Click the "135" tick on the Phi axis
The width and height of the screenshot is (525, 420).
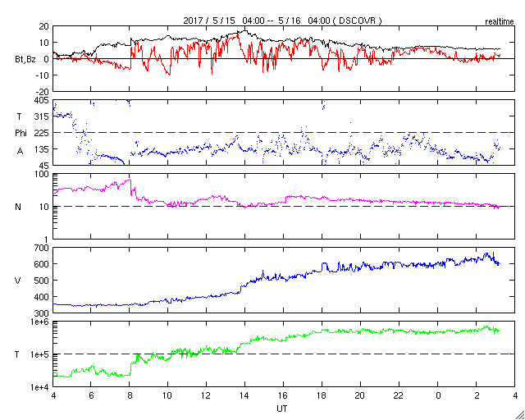43,149
